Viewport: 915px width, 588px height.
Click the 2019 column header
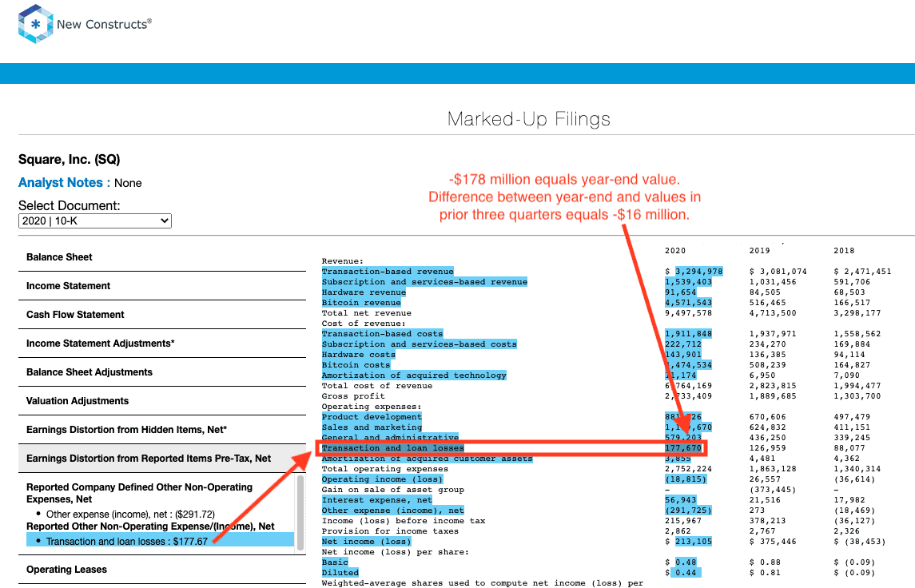coord(760,251)
